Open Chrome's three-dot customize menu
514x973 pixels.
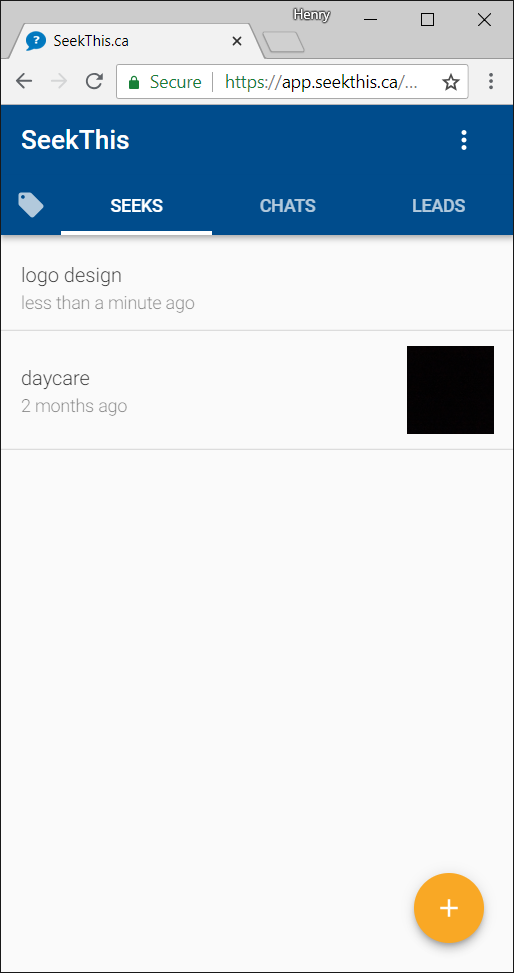coord(491,81)
